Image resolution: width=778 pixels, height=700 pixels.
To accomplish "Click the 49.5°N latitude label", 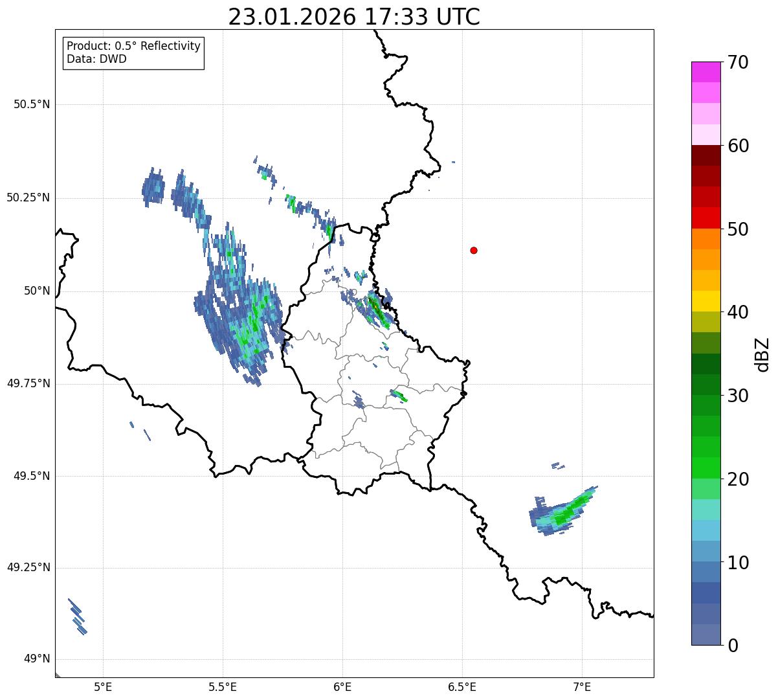I will click(32, 476).
